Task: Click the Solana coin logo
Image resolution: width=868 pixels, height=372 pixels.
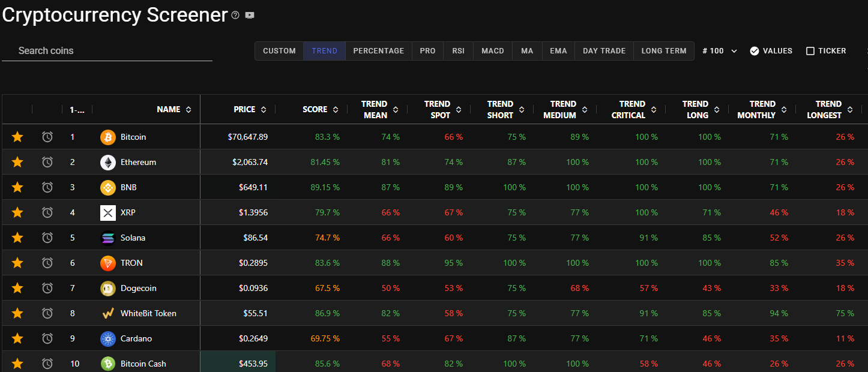Action: (107, 238)
